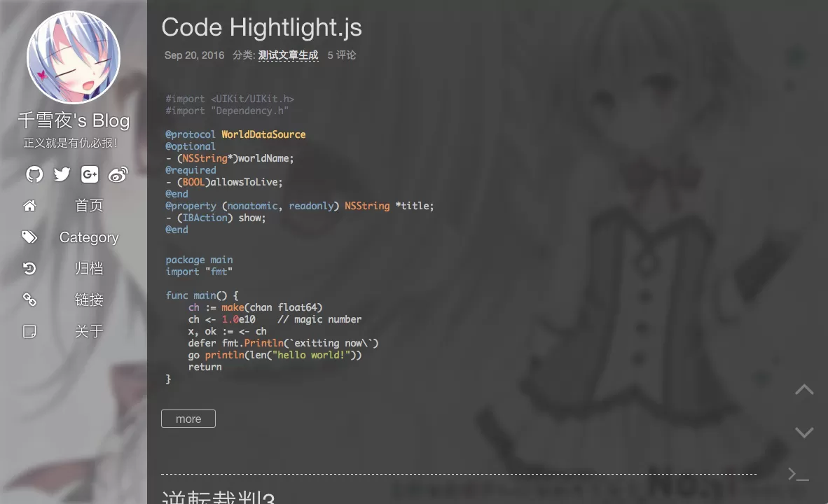Click the tags icon beside Category
This screenshot has height=504, width=828.
29,237
